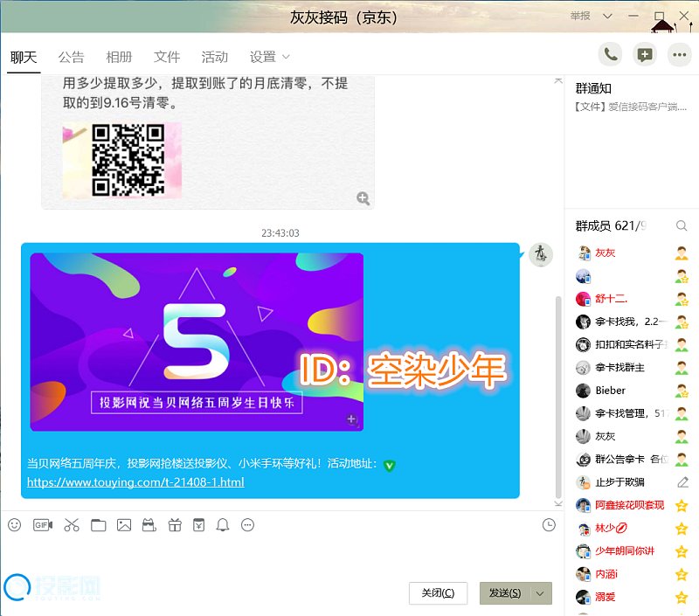The width and height of the screenshot is (699, 616).
Task: Switch to the 公告 tab
Action: (x=72, y=57)
